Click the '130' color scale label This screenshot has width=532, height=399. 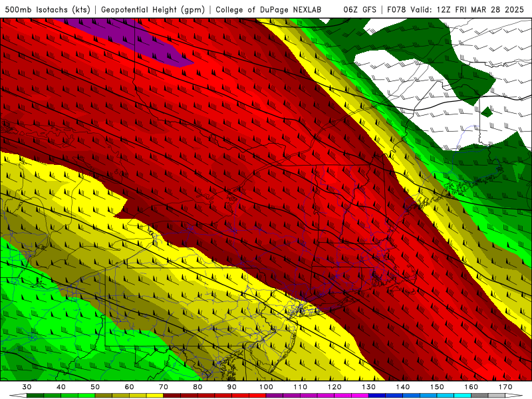[x=369, y=387]
